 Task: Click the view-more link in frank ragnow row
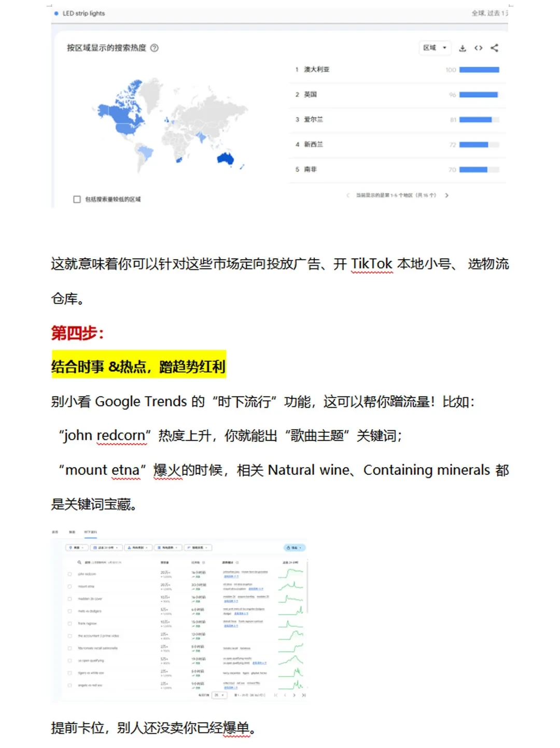coord(231,626)
